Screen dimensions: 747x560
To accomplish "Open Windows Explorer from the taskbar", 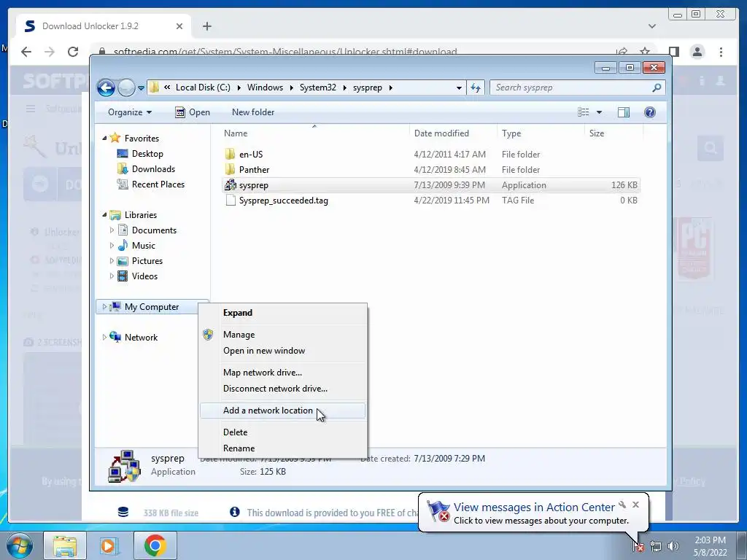I will pos(65,545).
